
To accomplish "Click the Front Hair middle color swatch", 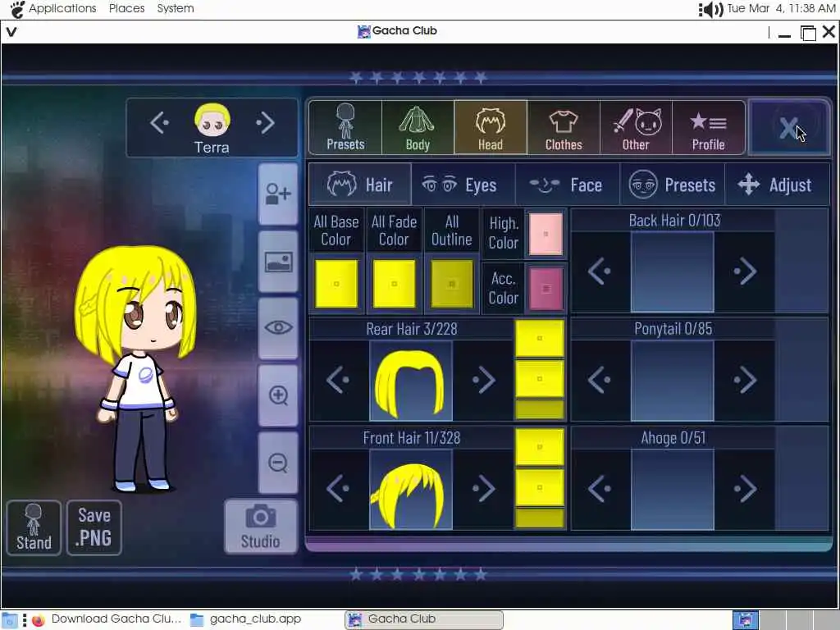I will coord(540,487).
